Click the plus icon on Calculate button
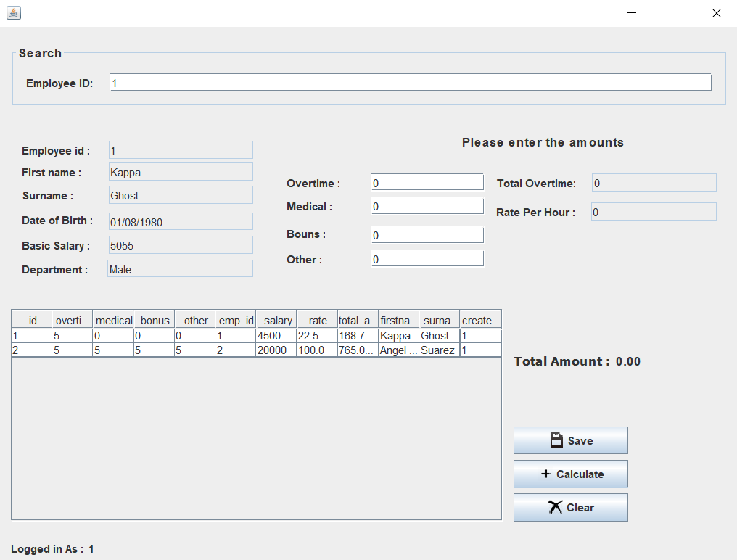 click(x=545, y=474)
